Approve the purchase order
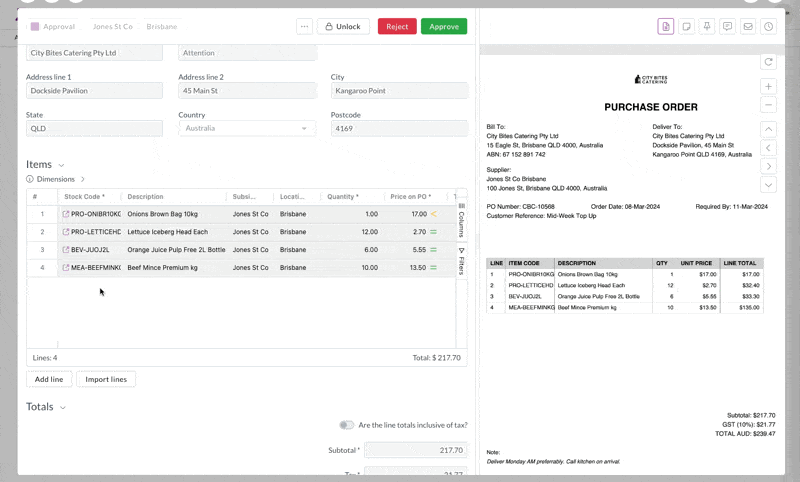Image resolution: width=800 pixels, height=482 pixels. point(444,27)
